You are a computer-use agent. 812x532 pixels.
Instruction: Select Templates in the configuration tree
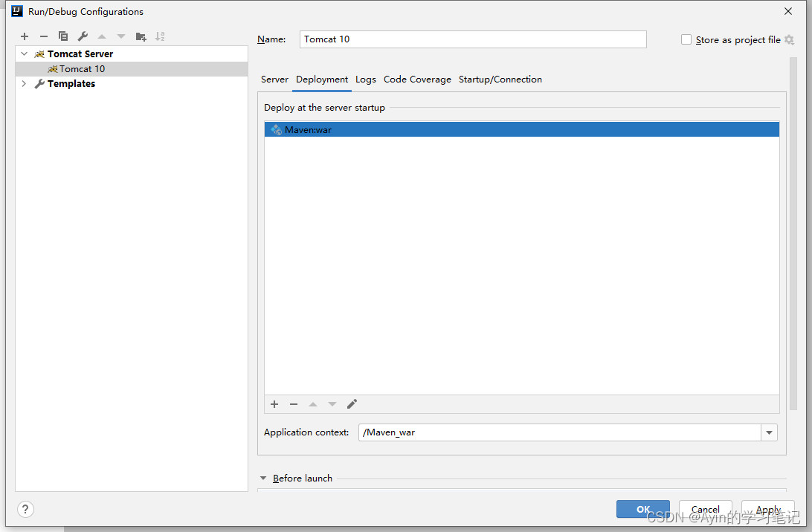click(x=132, y=83)
